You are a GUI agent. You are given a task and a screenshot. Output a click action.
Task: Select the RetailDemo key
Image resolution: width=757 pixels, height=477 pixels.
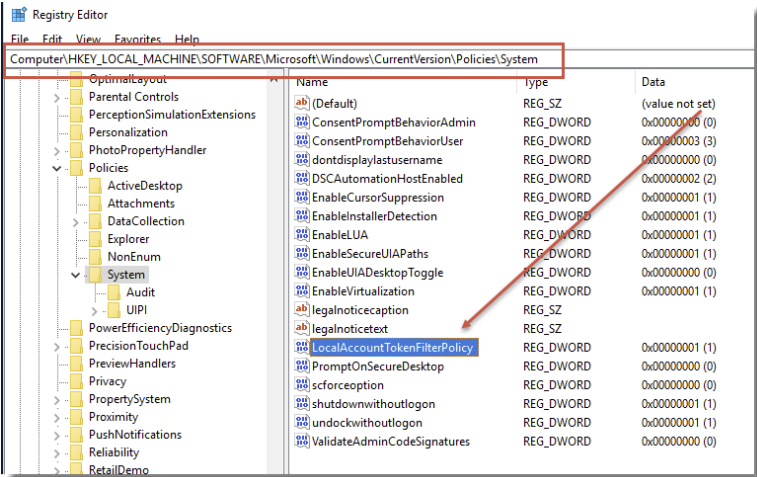(118, 470)
